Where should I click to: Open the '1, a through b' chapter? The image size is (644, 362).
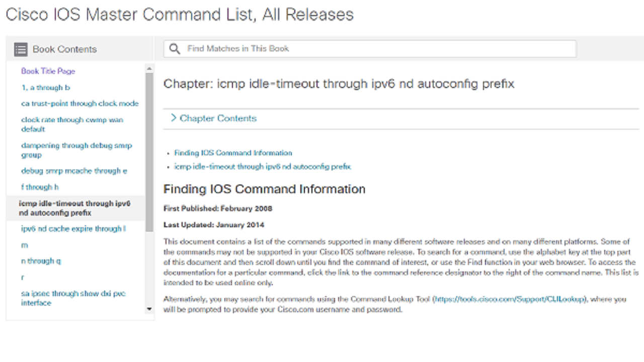(x=46, y=87)
